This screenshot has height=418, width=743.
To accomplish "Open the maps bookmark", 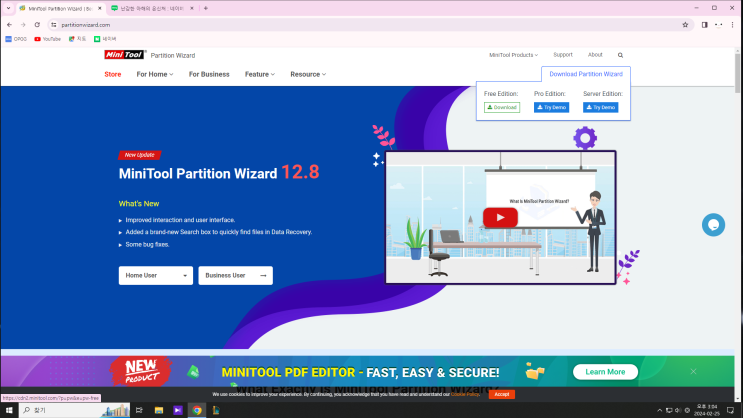I will [77, 39].
